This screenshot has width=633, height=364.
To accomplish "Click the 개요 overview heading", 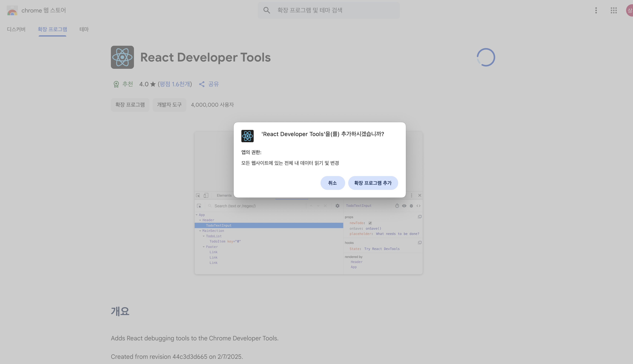I will coord(120,311).
